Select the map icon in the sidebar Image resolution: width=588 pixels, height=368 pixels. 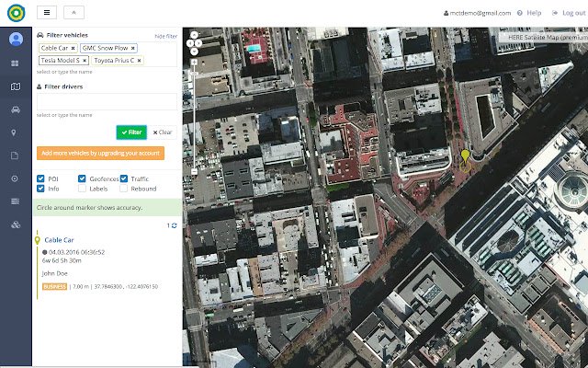(x=16, y=86)
